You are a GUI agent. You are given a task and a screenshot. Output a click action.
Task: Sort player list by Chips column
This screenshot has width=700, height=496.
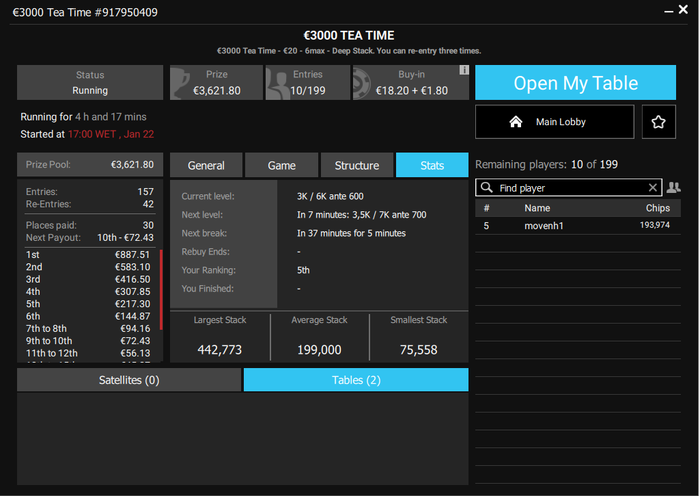[658, 208]
